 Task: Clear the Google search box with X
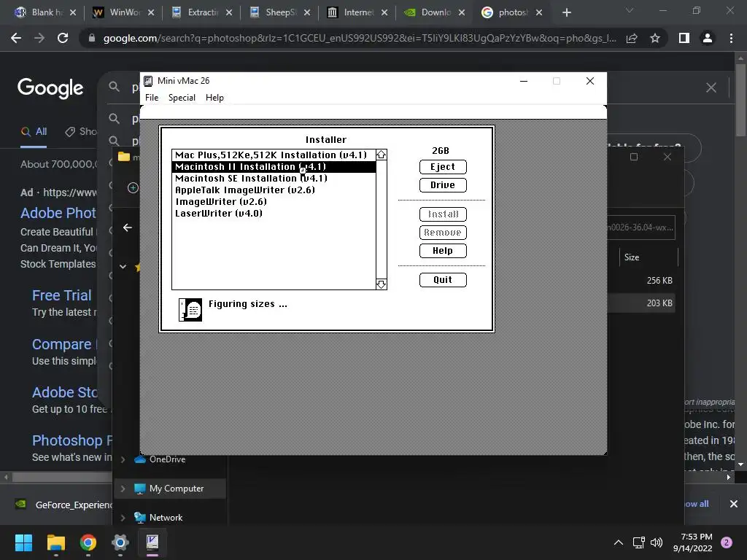pos(711,87)
